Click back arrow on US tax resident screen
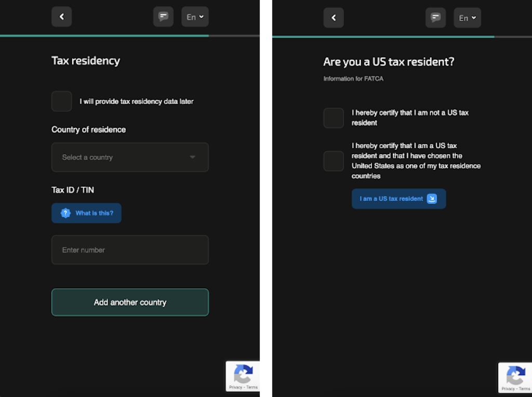Image resolution: width=532 pixels, height=397 pixels. [x=334, y=18]
